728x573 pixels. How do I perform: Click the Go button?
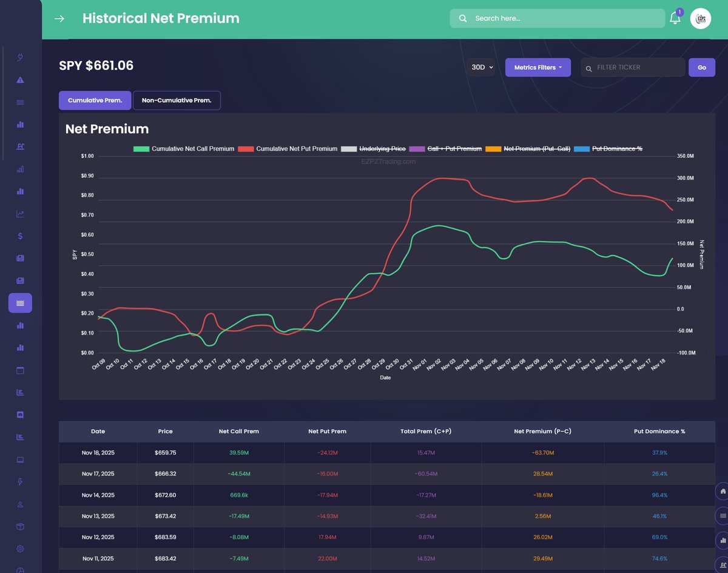(x=702, y=67)
